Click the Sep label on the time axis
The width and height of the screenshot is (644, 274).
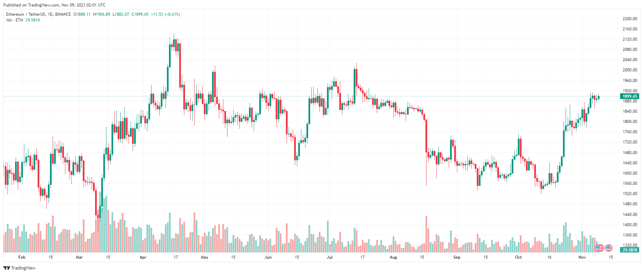(x=457, y=257)
